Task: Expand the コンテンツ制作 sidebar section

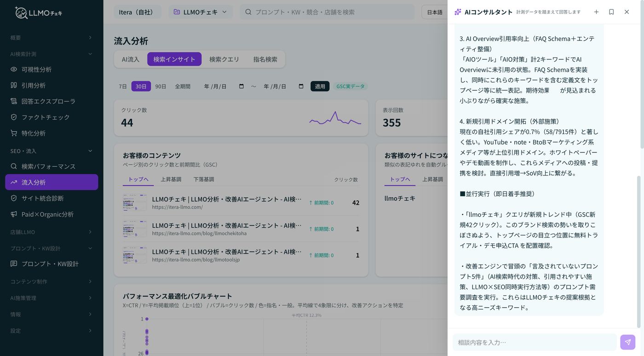Action: tap(52, 281)
